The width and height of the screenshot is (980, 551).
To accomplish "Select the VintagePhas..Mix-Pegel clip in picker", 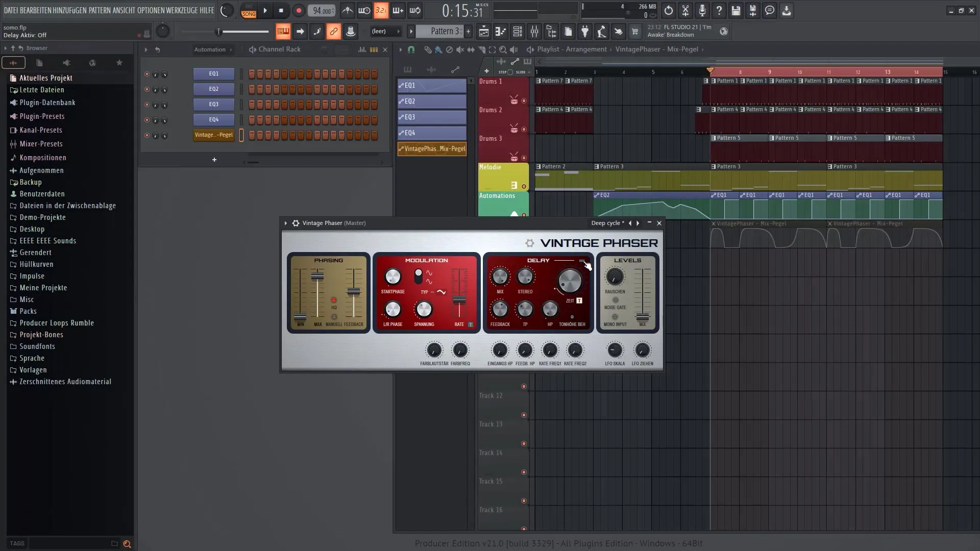I will pyautogui.click(x=432, y=149).
